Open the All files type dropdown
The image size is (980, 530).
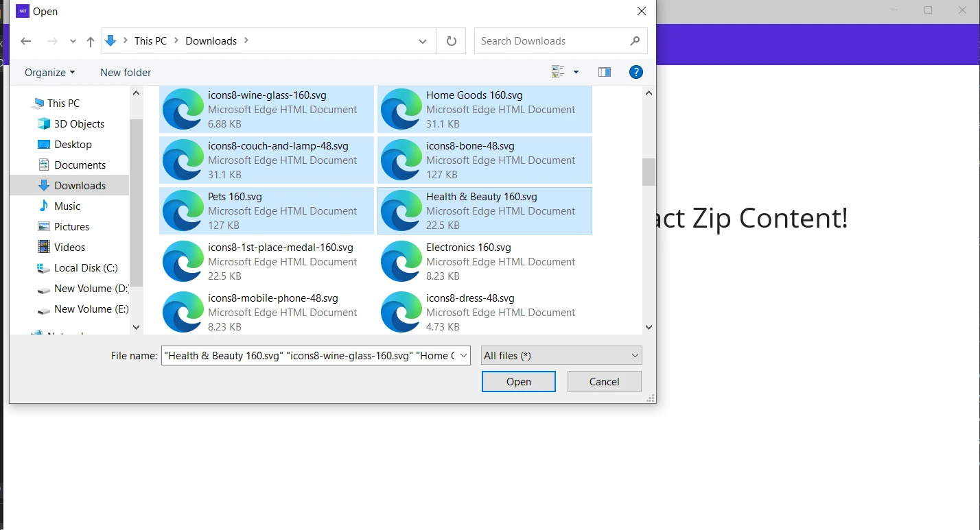click(x=561, y=355)
